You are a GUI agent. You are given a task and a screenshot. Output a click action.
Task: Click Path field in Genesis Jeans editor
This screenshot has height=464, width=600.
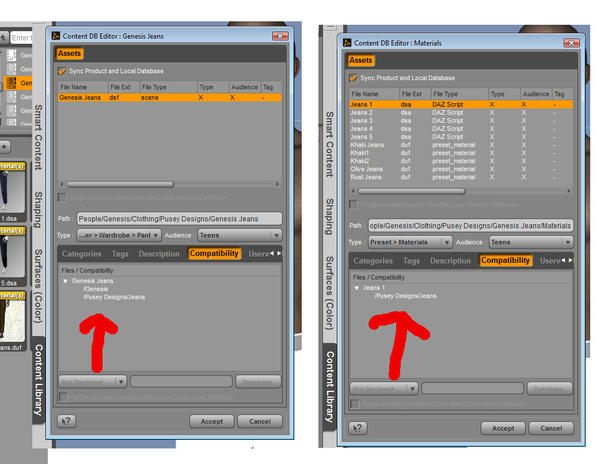click(x=179, y=219)
